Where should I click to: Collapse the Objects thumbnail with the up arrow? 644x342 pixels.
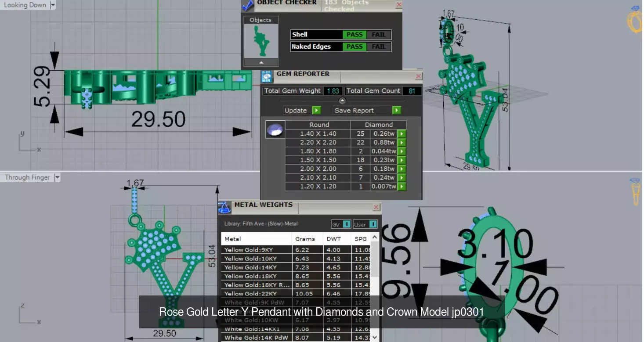pos(261,62)
